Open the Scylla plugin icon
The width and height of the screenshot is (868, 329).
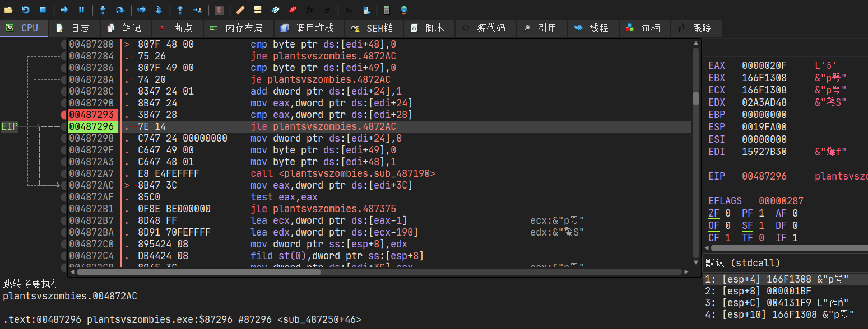pyautogui.click(x=219, y=10)
